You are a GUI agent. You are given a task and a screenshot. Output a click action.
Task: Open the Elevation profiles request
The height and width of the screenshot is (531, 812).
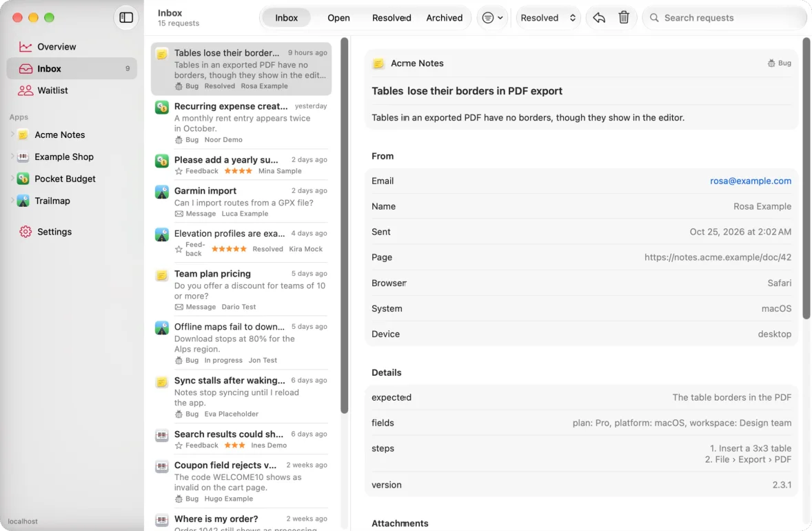point(241,243)
